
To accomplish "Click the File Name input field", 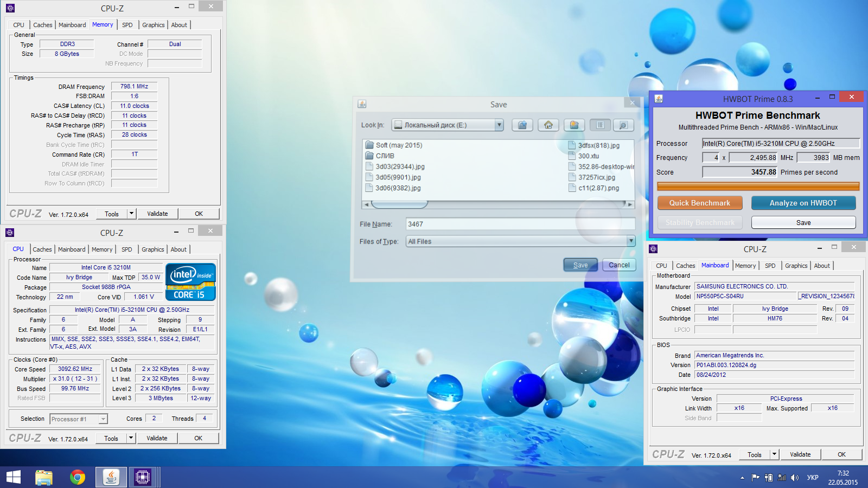I will point(520,224).
